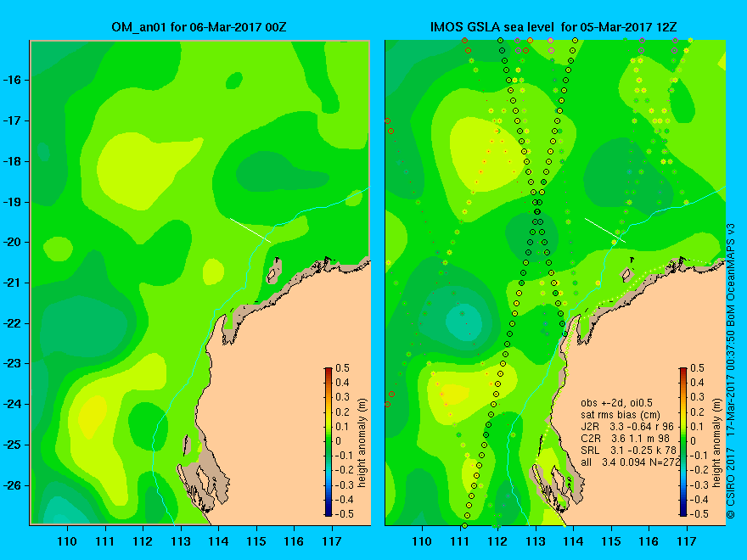Click the 'all 3.4 0.094 N=272' statistics row
This screenshot has height=560, width=747.
pyautogui.click(x=630, y=462)
